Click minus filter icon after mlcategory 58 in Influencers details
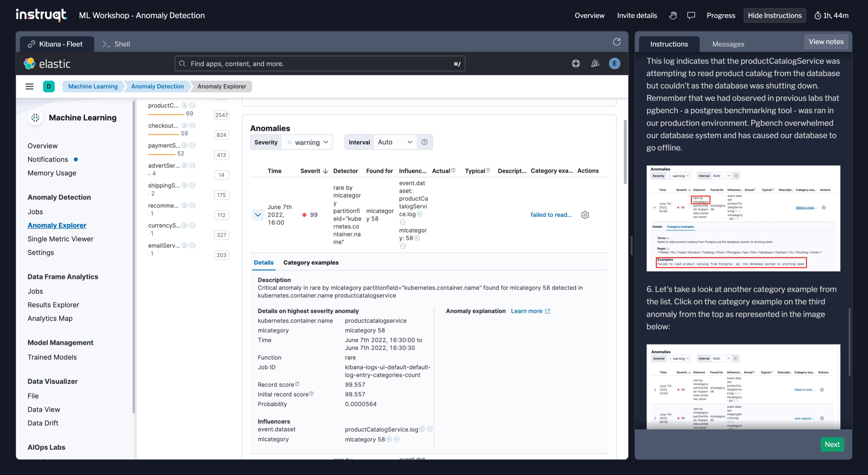 click(397, 439)
